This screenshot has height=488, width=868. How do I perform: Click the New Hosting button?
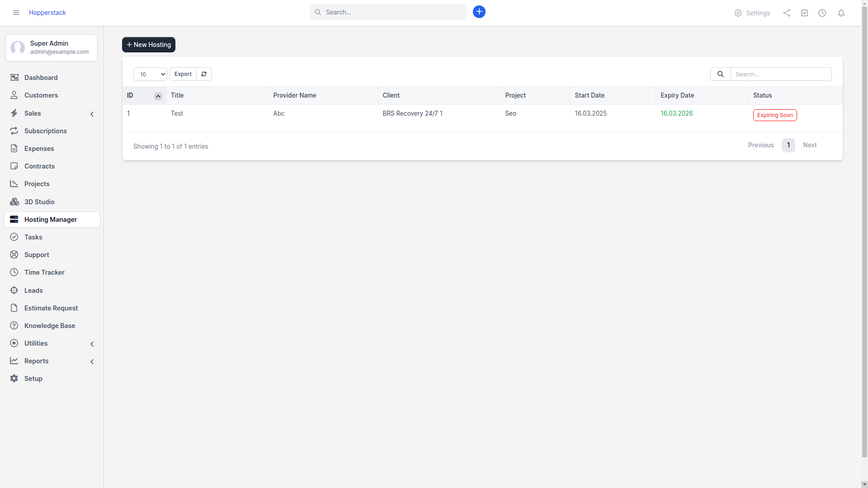pyautogui.click(x=148, y=45)
